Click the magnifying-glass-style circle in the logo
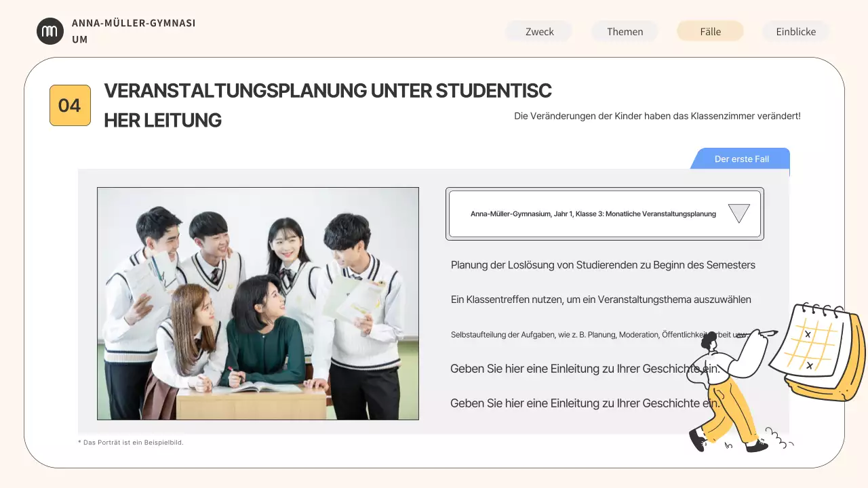The image size is (868, 488). click(50, 30)
